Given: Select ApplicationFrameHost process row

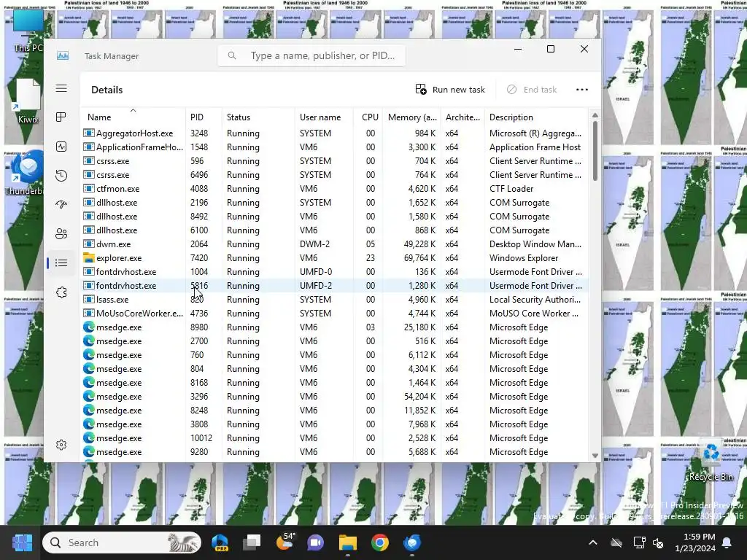Looking at the screenshot, I should 335,147.
